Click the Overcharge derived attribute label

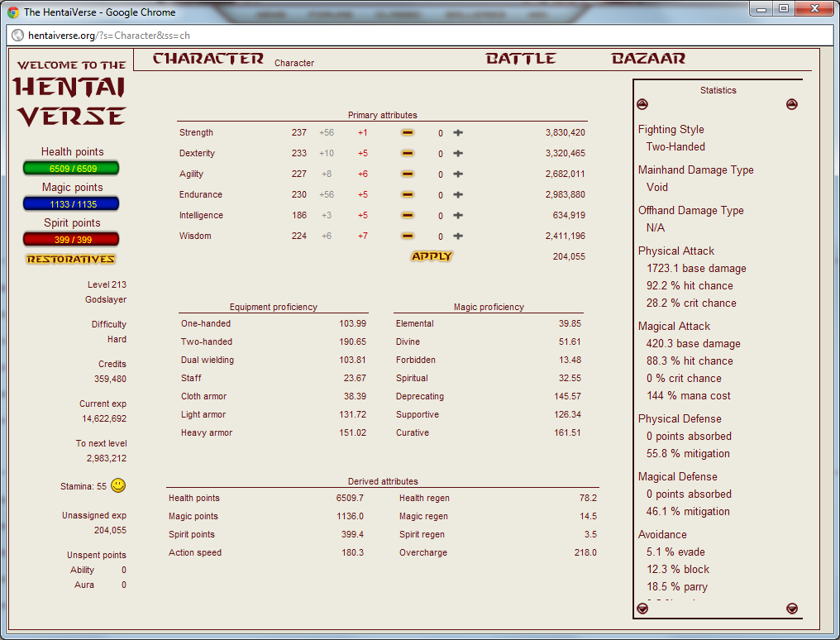click(x=423, y=552)
